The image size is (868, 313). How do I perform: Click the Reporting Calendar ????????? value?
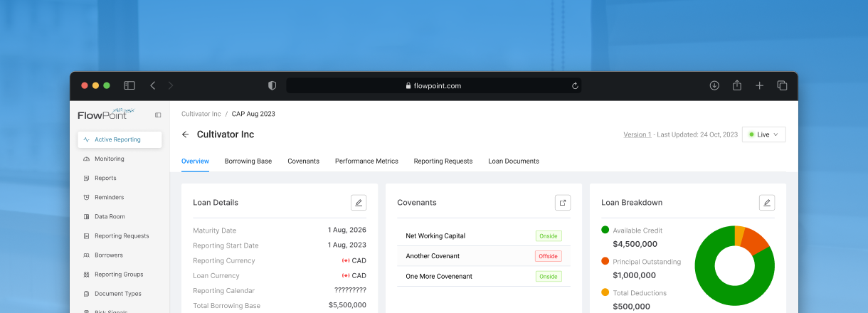pos(350,290)
